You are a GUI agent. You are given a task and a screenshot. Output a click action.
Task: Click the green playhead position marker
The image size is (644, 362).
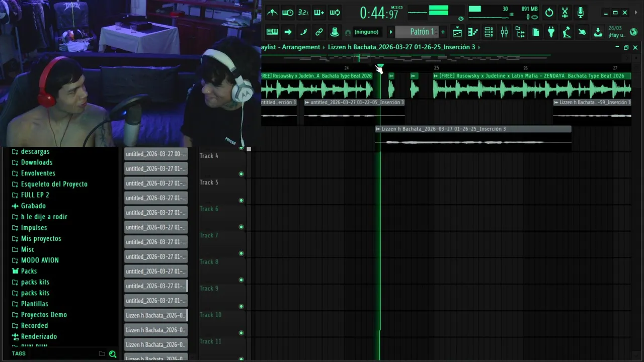(x=380, y=66)
